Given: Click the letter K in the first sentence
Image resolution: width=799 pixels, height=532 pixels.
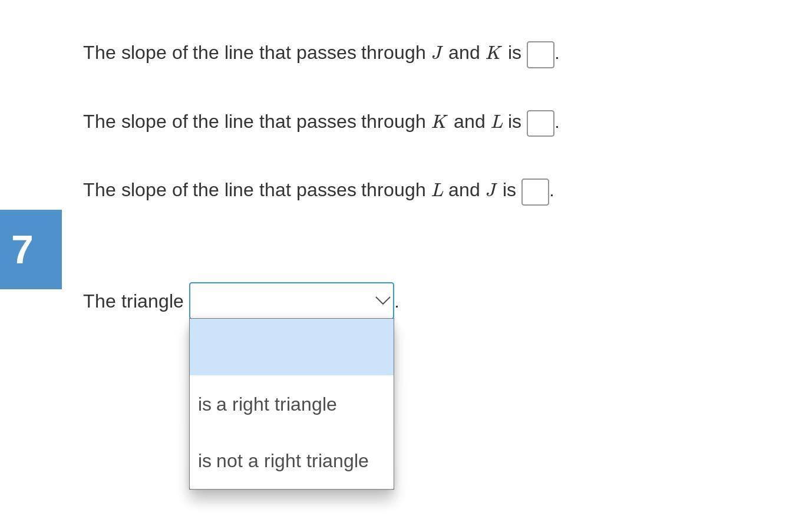Looking at the screenshot, I should coord(494,53).
